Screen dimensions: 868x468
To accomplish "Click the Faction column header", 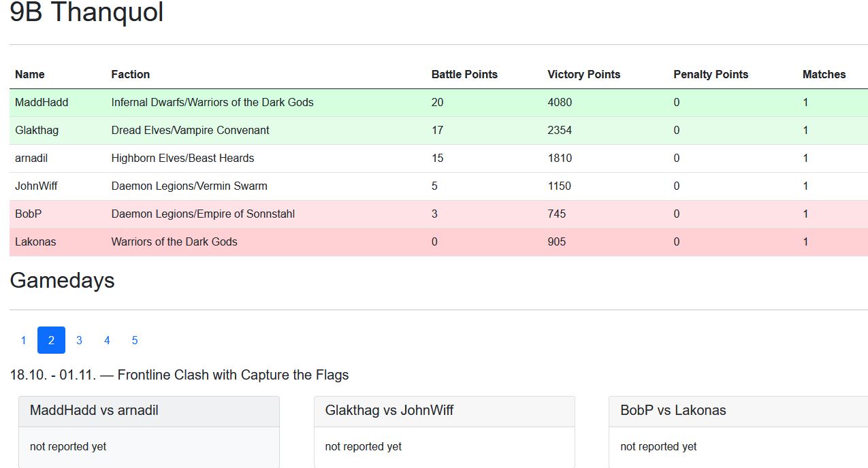I will pos(131,74).
